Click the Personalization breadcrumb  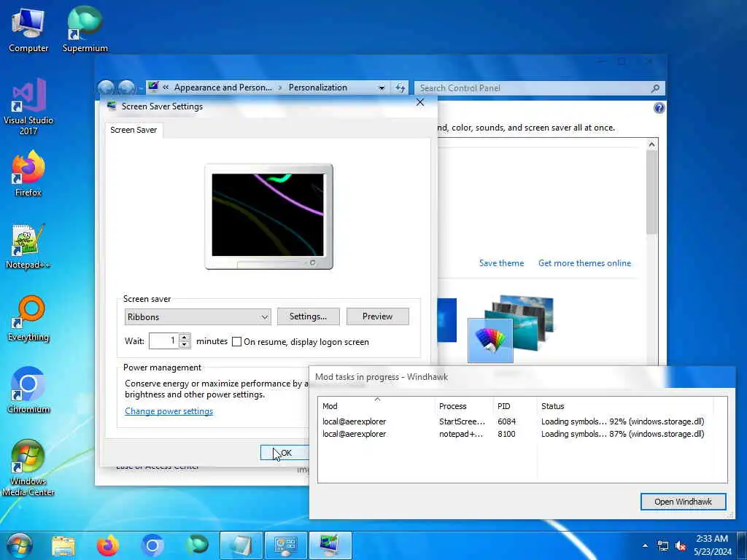[x=318, y=87]
